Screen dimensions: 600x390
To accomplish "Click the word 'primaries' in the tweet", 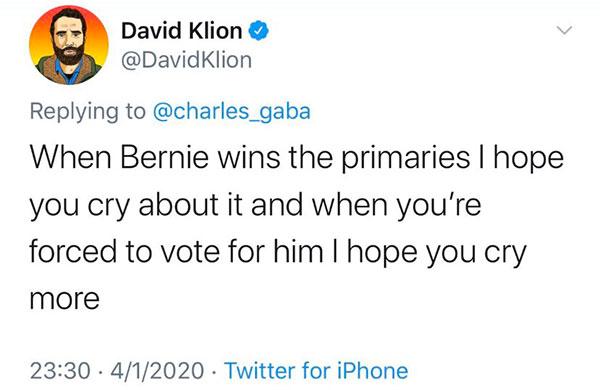I will point(405,159).
